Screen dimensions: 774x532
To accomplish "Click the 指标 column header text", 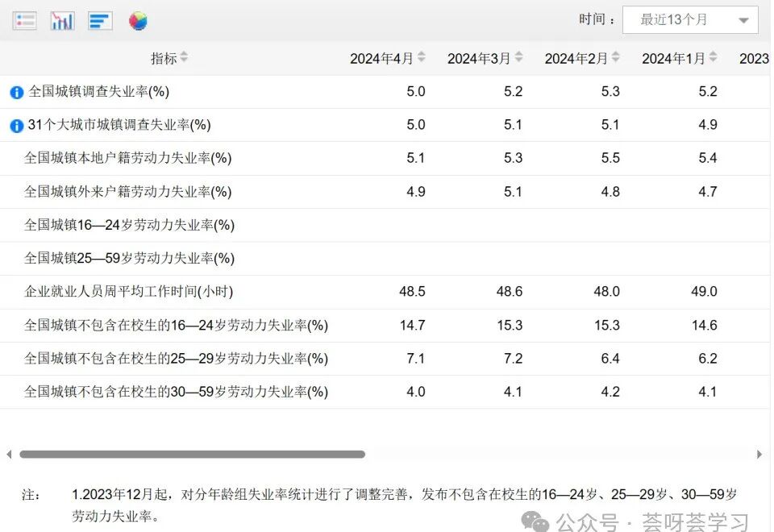I will click(x=164, y=58).
